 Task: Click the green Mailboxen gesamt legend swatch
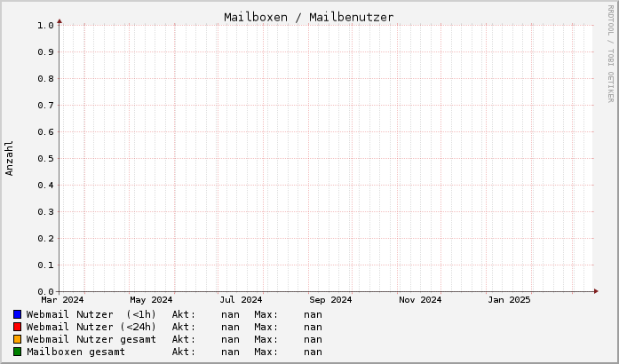pyautogui.click(x=18, y=352)
